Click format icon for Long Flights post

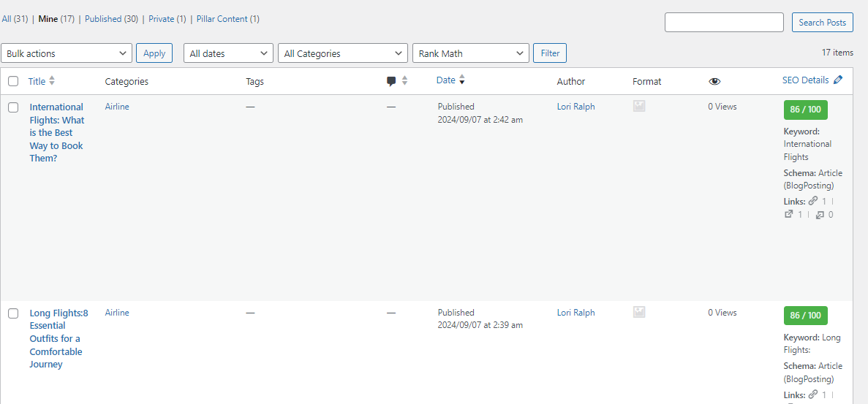(639, 313)
